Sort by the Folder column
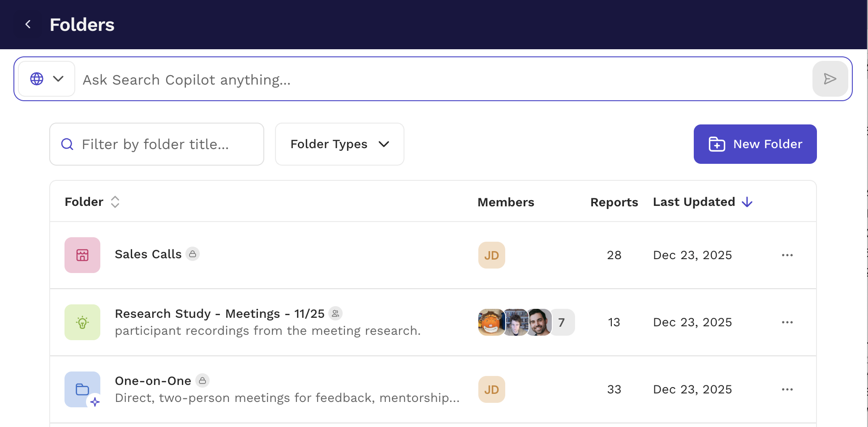868x427 pixels. click(x=92, y=202)
